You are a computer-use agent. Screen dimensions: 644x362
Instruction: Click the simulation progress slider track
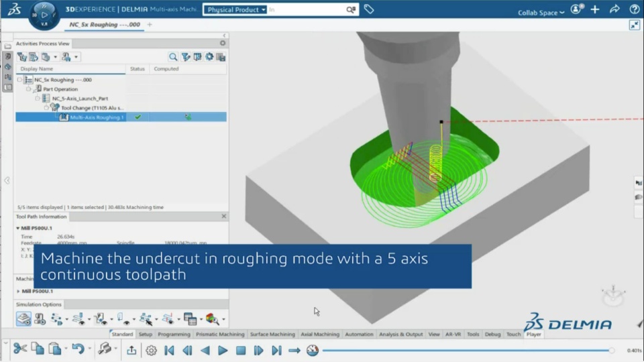pyautogui.click(x=466, y=351)
